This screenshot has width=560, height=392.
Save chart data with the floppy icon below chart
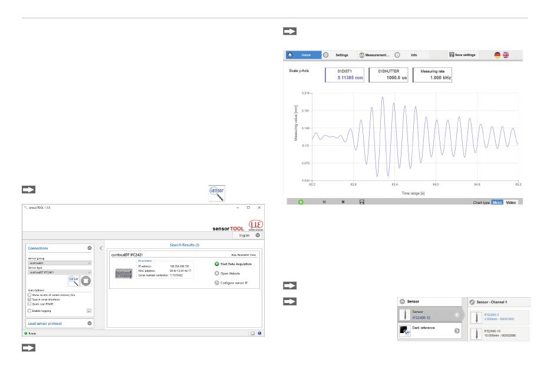tap(362, 202)
